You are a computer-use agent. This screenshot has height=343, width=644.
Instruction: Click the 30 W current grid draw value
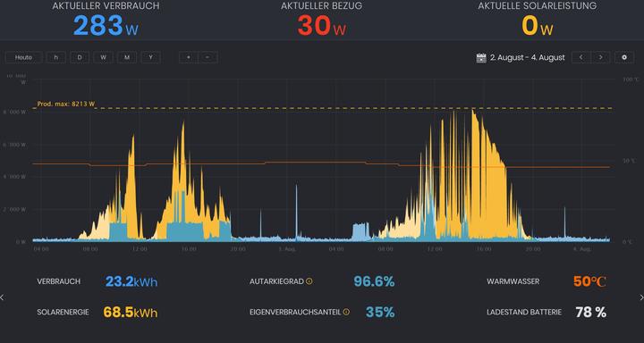tap(322, 26)
